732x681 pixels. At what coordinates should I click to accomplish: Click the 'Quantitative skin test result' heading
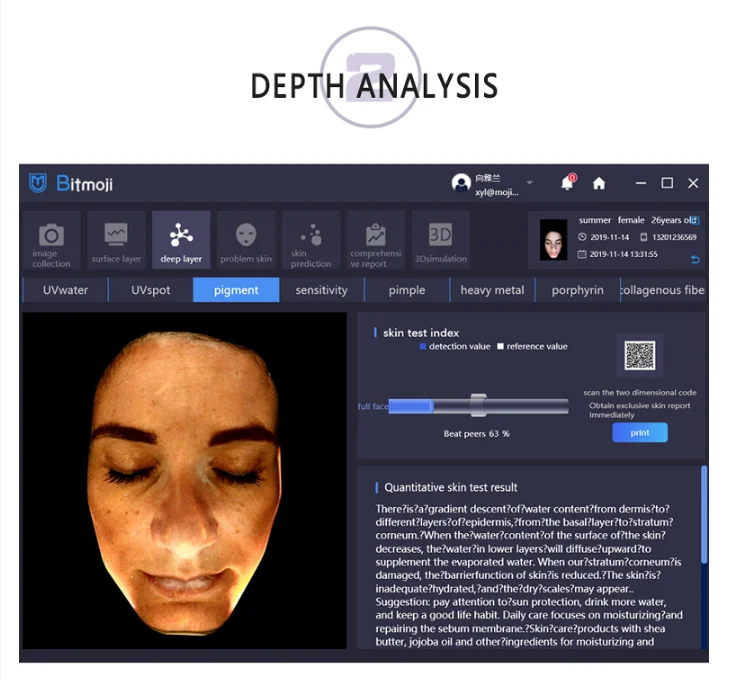click(450, 487)
